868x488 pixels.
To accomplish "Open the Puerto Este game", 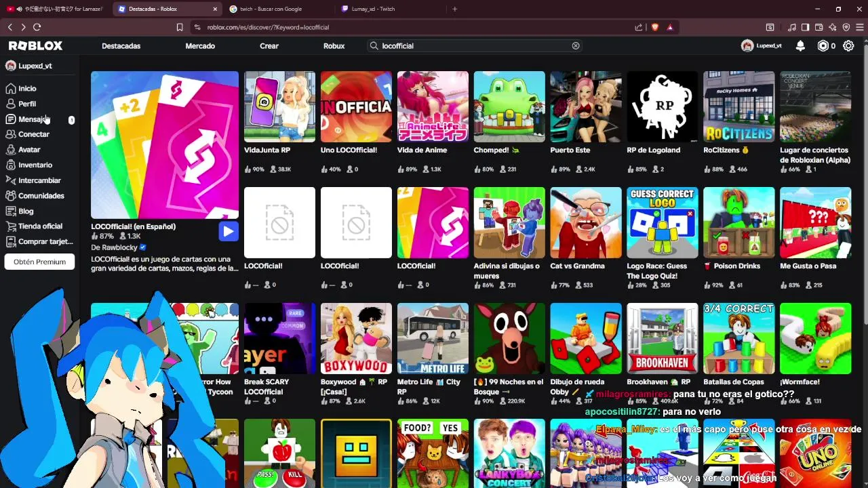I will click(586, 106).
